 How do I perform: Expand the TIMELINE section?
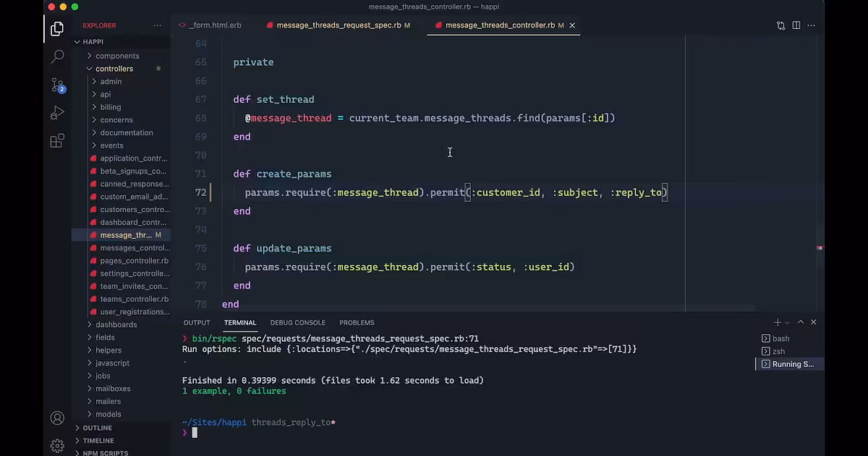pyautogui.click(x=98, y=441)
